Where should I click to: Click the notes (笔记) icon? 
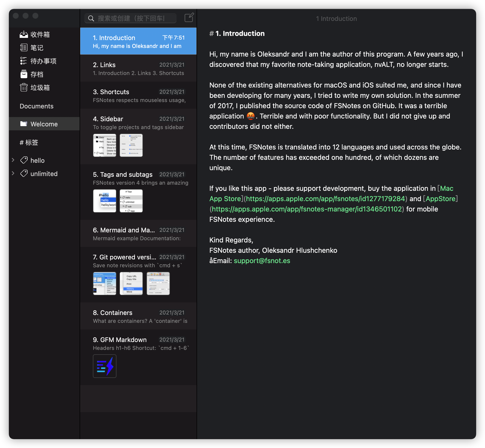(23, 47)
